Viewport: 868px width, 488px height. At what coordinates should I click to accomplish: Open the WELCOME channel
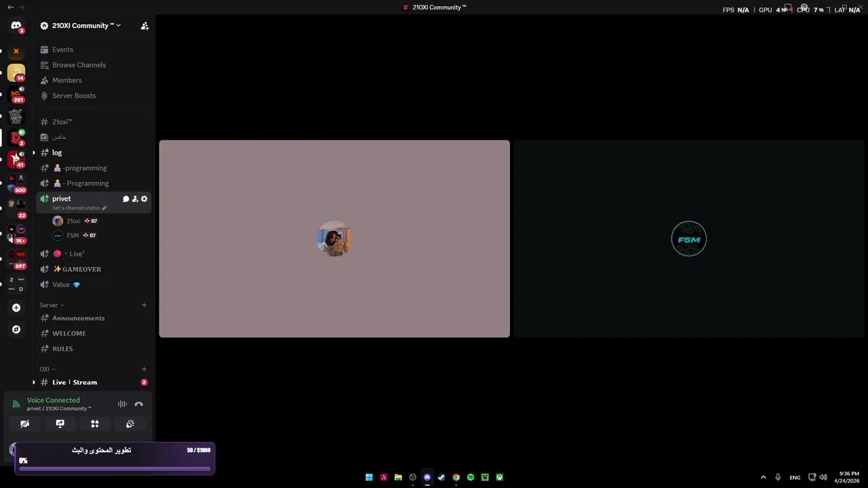[94, 333]
